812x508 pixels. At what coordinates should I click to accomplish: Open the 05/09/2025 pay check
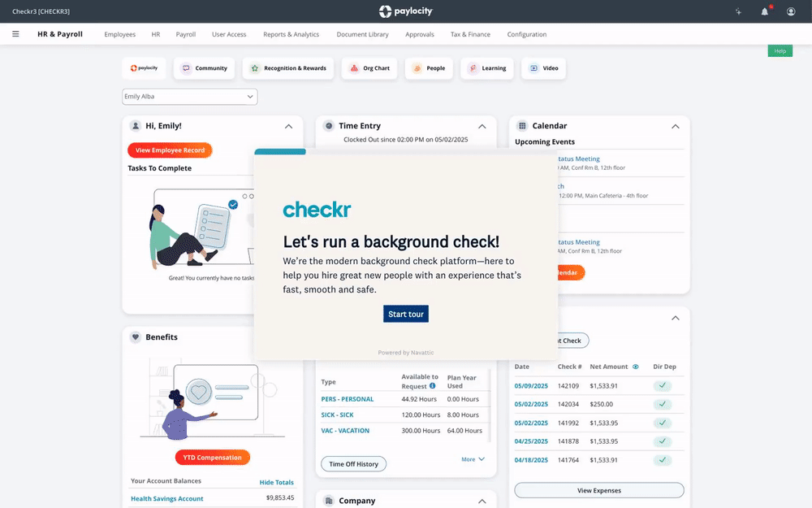coord(531,385)
